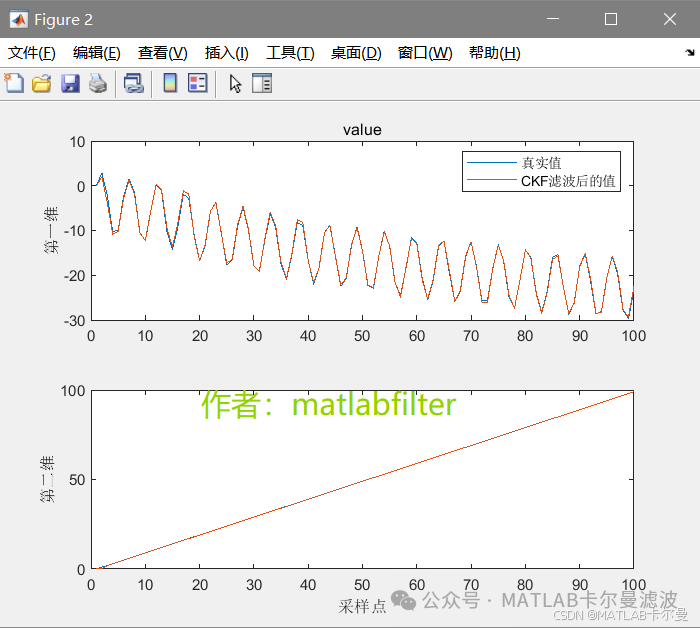This screenshot has height=628, width=700.
Task: Click the MATLAB logo in title bar
Action: tap(18, 19)
